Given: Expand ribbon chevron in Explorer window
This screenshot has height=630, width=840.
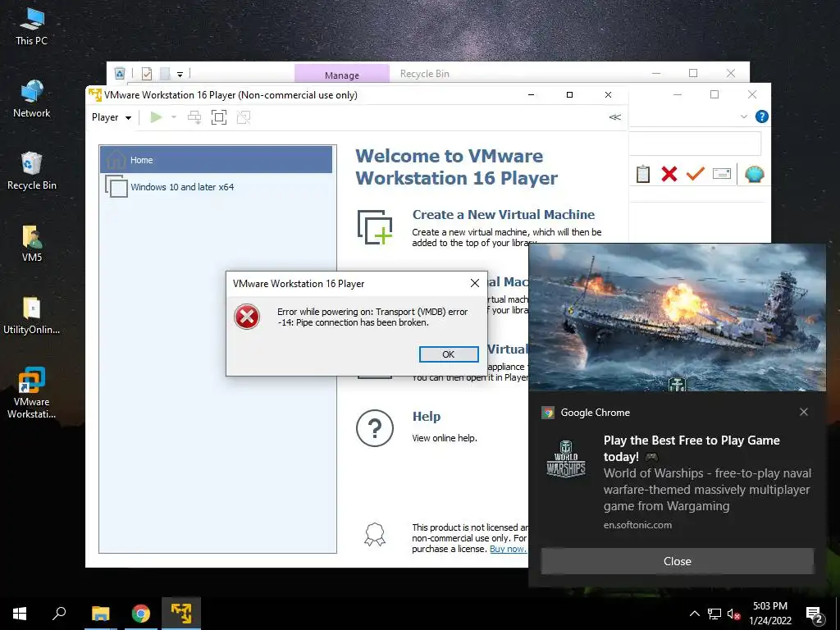Looking at the screenshot, I should 743,116.
